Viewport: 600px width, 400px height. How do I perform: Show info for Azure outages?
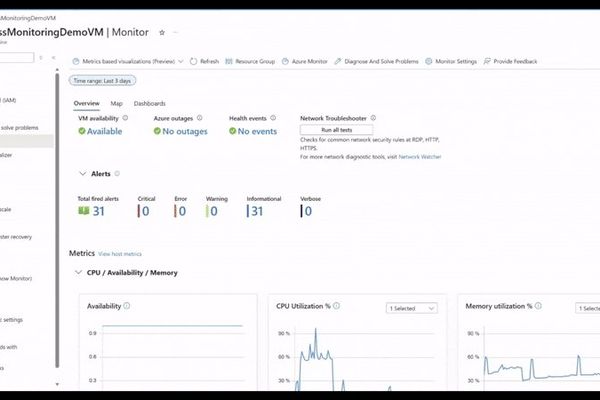200,118
